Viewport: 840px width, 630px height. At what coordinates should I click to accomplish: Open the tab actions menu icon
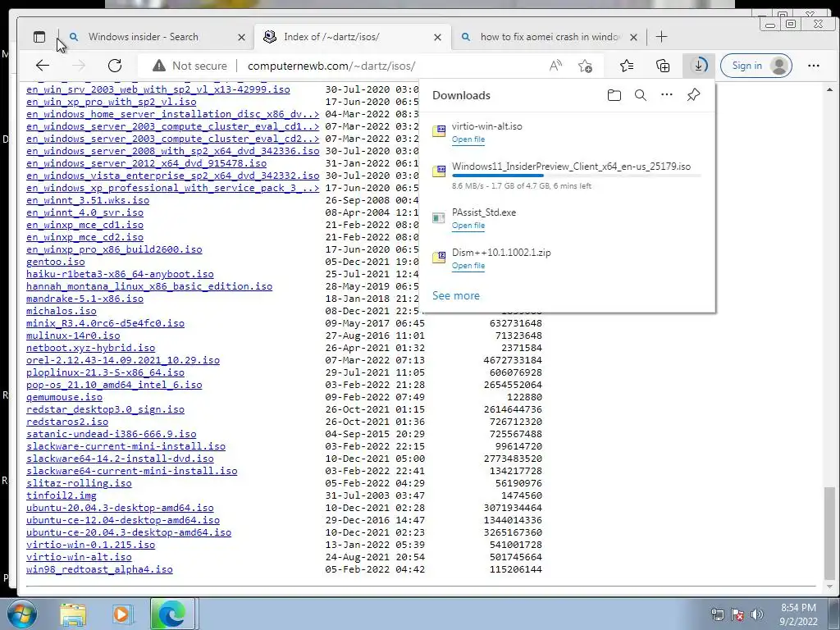coord(39,37)
